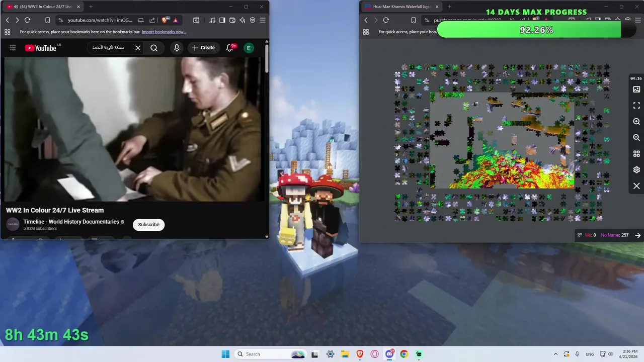Open Discord from the taskbar
Screen dimensions: 644x362
(389, 354)
